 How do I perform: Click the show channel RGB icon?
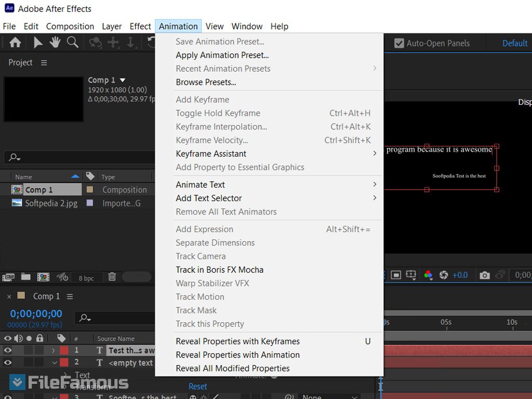tap(428, 275)
